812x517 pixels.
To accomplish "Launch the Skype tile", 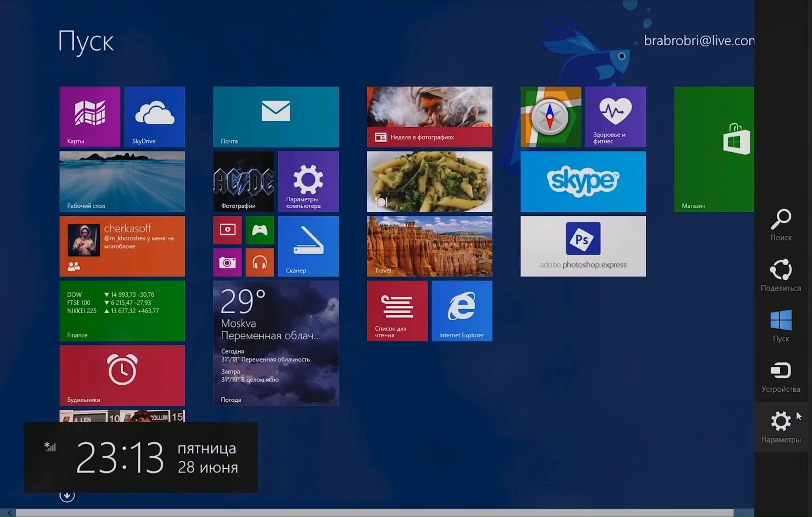I will click(x=583, y=181).
